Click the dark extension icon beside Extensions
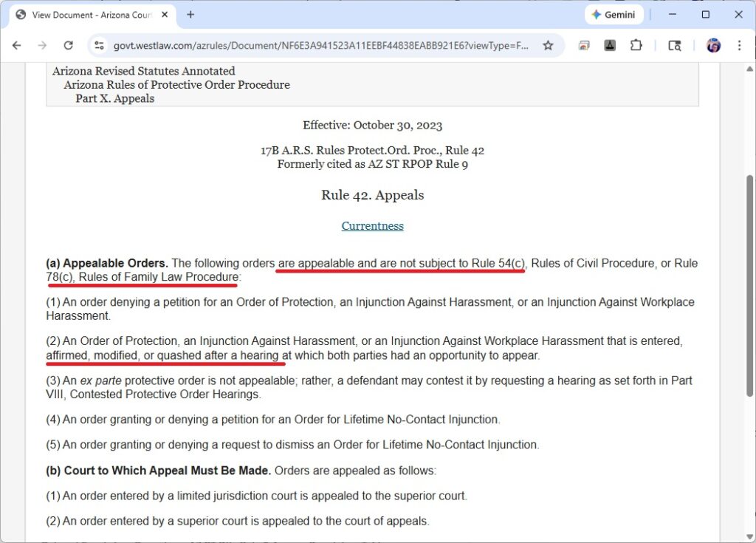Screen dimensions: 756x543 [x=610, y=46]
